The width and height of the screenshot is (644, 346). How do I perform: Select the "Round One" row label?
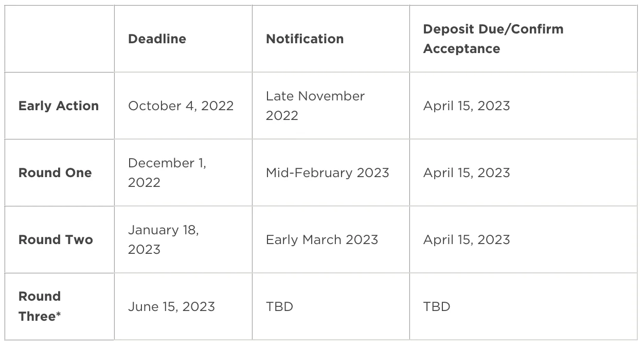click(x=55, y=172)
